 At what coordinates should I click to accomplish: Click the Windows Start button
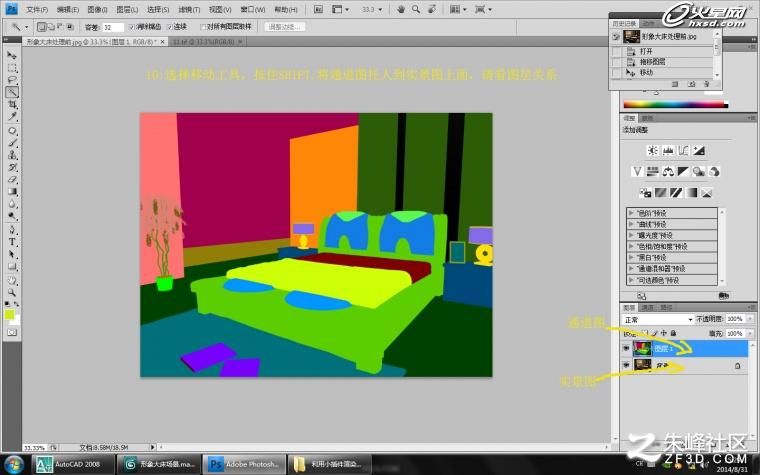click(14, 464)
